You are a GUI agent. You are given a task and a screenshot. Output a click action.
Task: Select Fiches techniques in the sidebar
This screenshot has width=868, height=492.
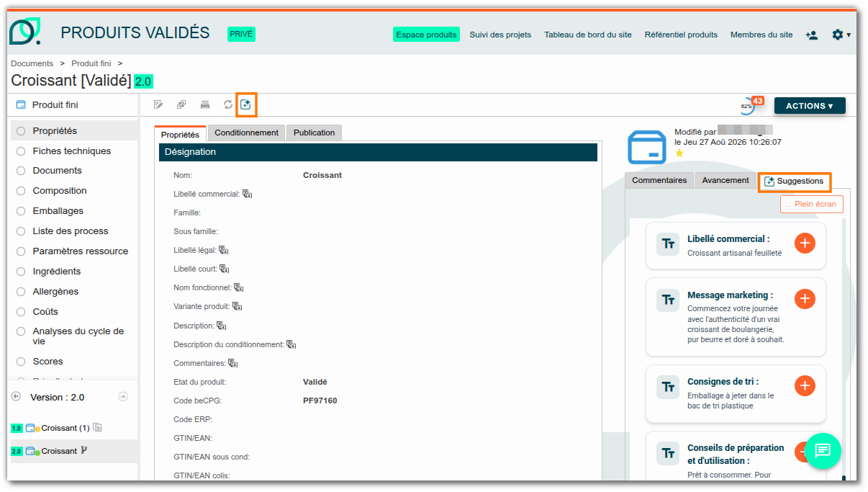point(72,151)
